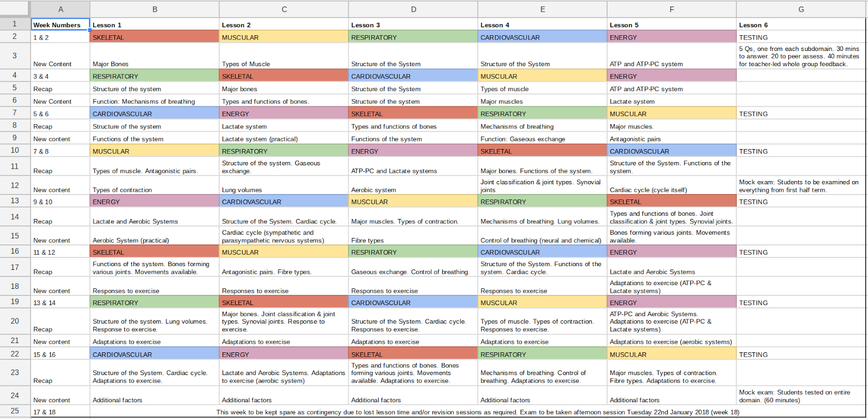Click 'Responses to exercise' under Lesson 1
This screenshot has height=419, width=868.
[x=155, y=286]
